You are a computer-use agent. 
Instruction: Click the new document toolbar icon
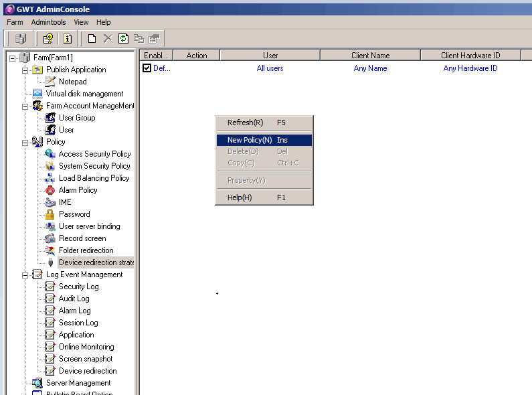click(92, 39)
